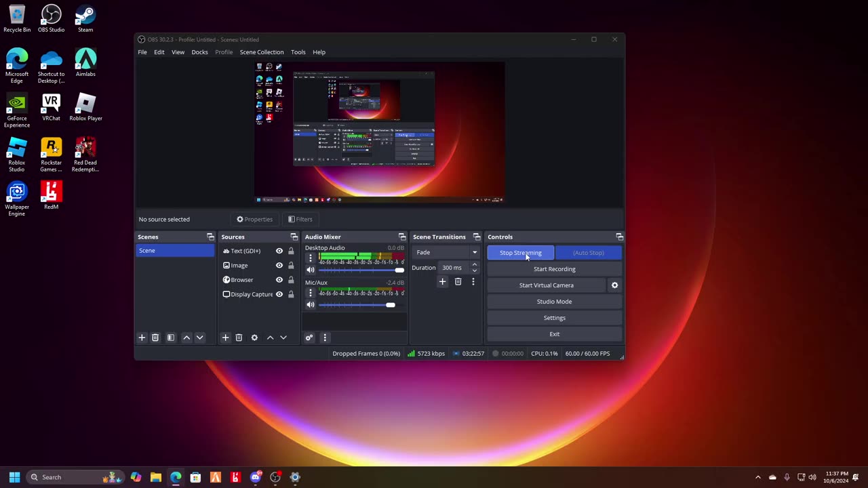Click the Exit button in Controls
The height and width of the screenshot is (488, 868).
coord(555,334)
